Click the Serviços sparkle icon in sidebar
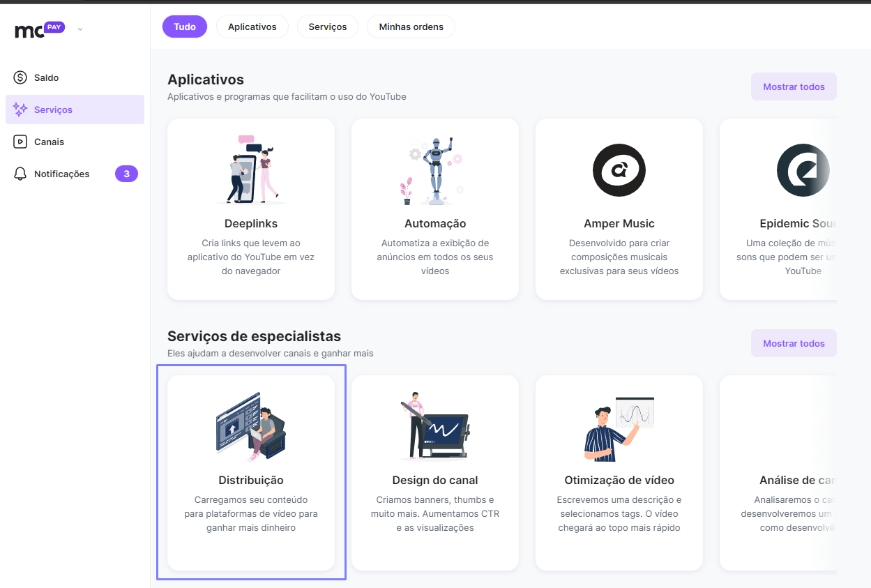871x588 pixels. click(x=20, y=110)
